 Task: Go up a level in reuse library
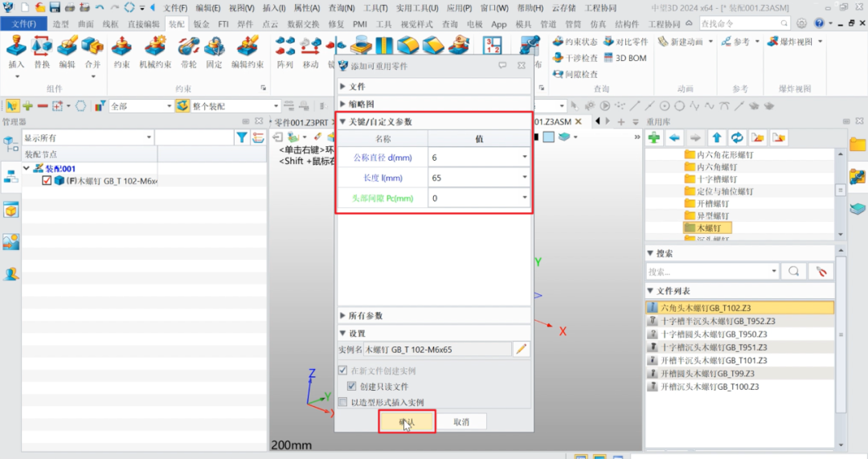[x=716, y=138]
